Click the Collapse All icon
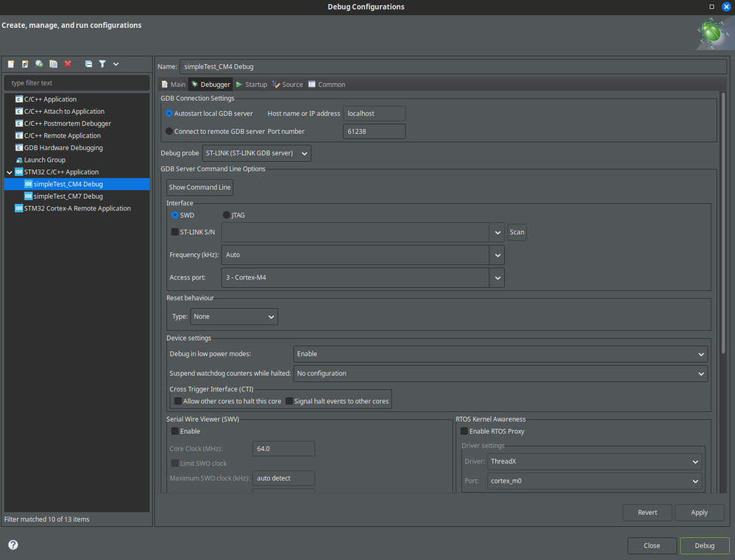This screenshot has height=560, width=735. tap(88, 64)
